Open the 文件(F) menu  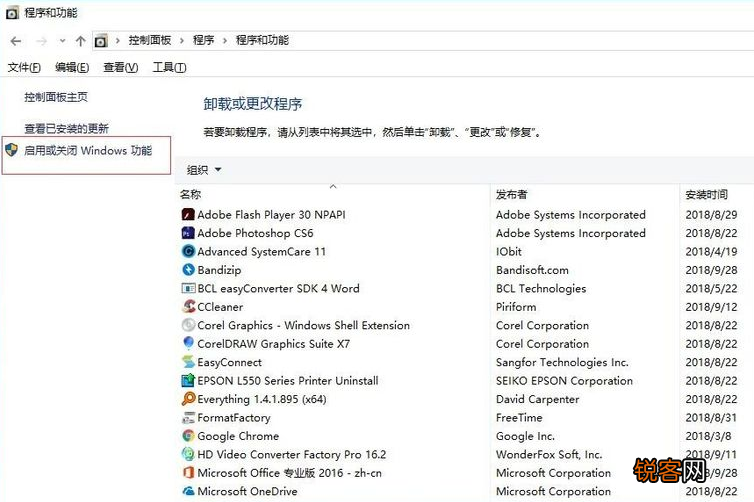[24, 67]
